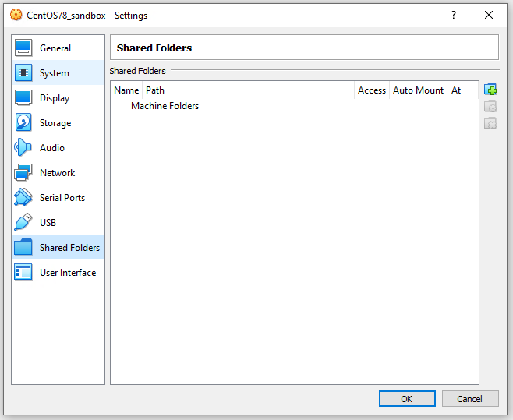Click the USB settings icon
Image resolution: width=513 pixels, height=420 pixels.
[x=23, y=223]
